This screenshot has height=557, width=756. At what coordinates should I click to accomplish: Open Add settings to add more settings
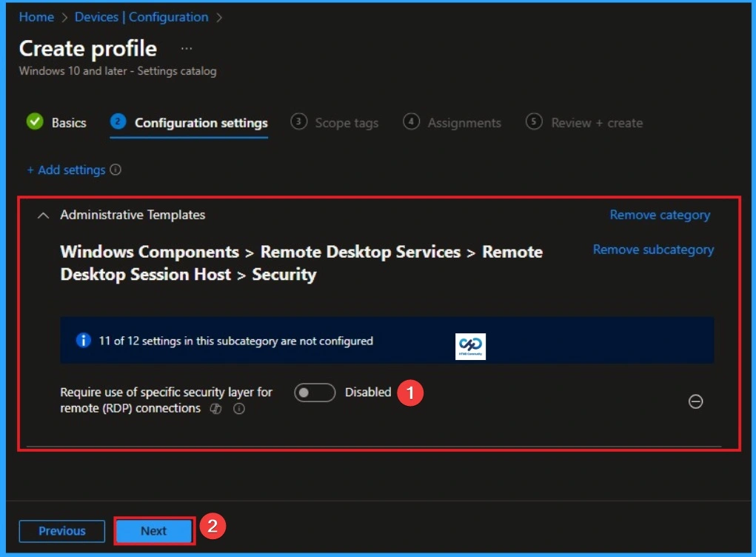click(67, 170)
